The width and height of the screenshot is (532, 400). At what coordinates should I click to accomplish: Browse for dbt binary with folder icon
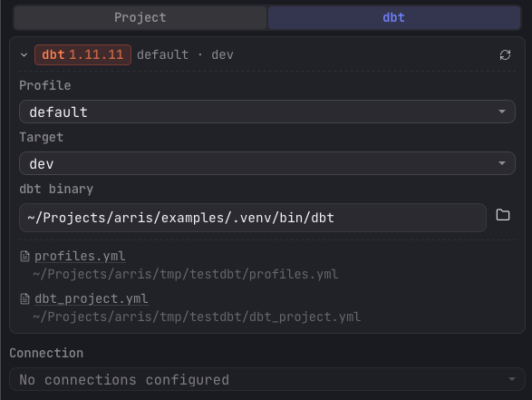pyautogui.click(x=503, y=215)
